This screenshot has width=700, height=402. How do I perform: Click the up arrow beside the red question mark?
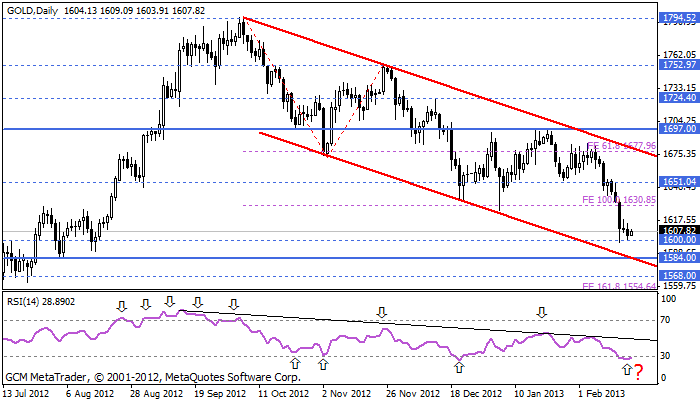coord(627,369)
